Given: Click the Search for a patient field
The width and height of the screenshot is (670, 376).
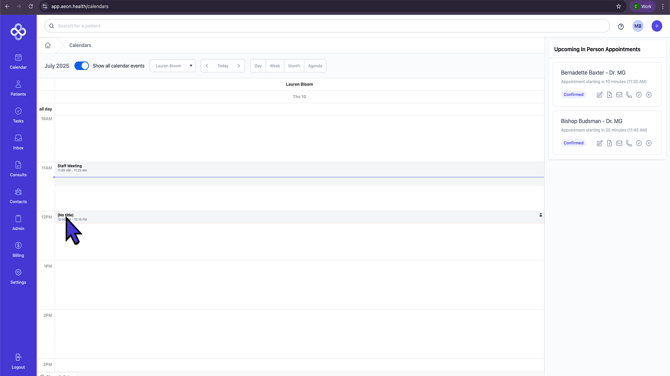Looking at the screenshot, I should point(327,26).
